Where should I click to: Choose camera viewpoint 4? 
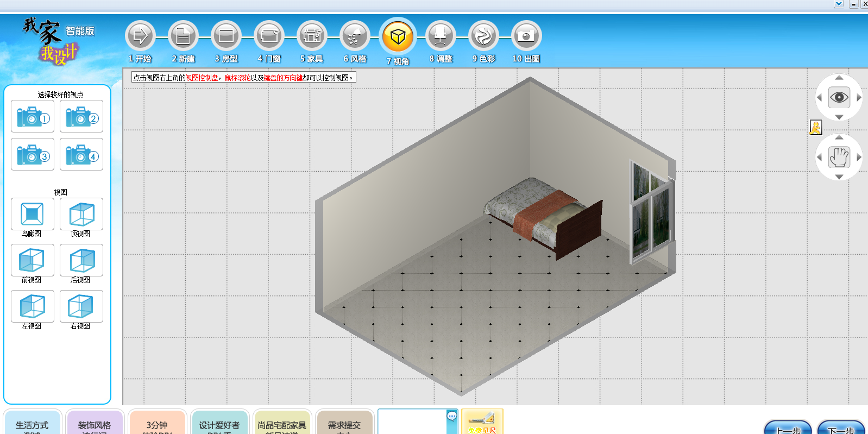(x=81, y=155)
